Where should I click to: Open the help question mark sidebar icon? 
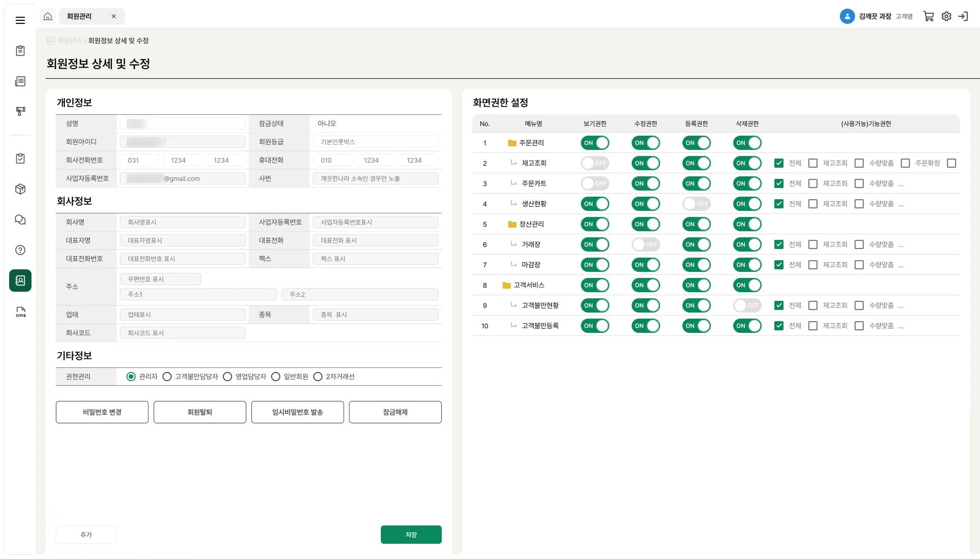pyautogui.click(x=20, y=250)
